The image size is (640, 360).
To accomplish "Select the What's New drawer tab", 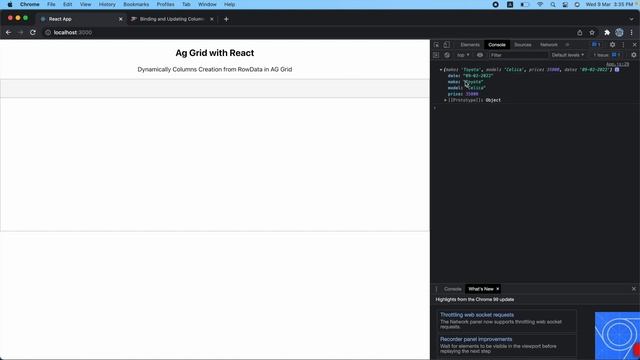I will 480,289.
